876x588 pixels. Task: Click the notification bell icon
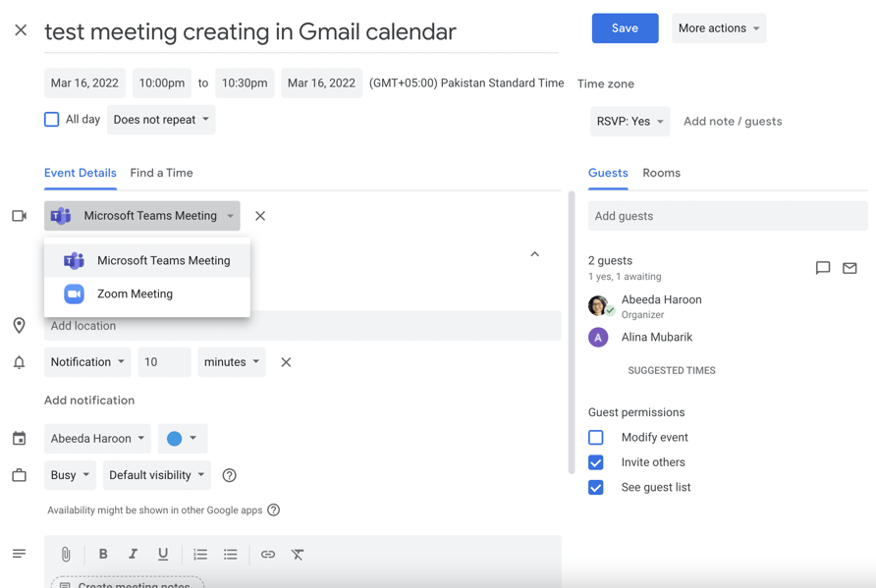[x=19, y=362]
